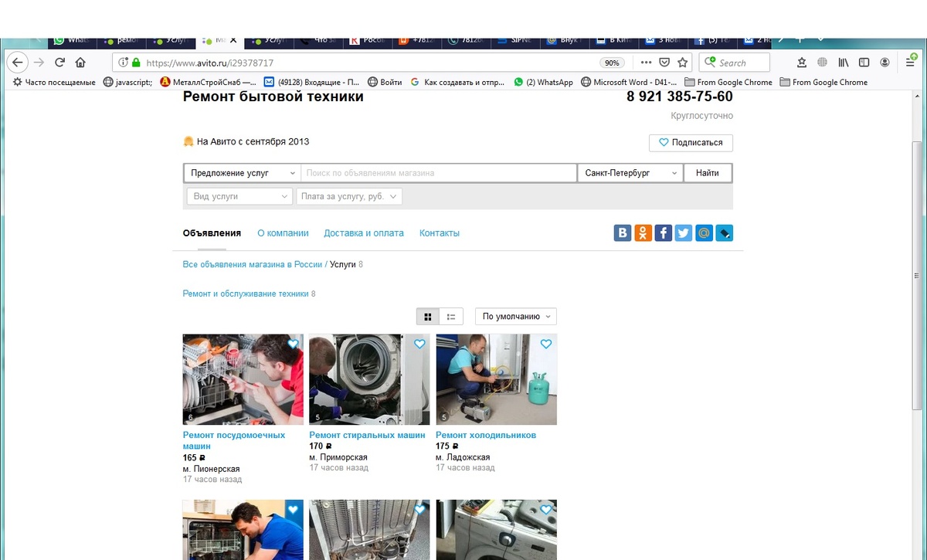Open the Ремонт холодильников listing title
Screen dimensions: 927x560
pyautogui.click(x=486, y=436)
